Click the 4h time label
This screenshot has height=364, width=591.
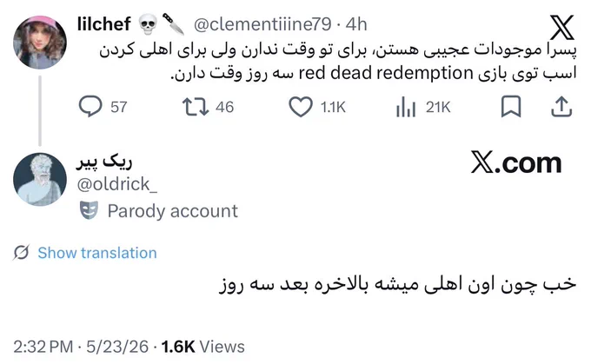click(x=356, y=24)
